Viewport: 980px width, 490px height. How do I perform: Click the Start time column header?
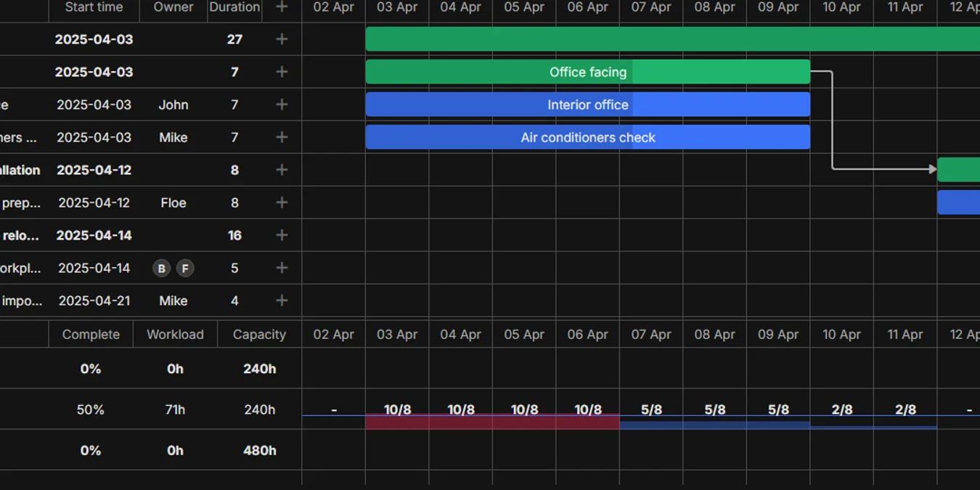point(94,7)
